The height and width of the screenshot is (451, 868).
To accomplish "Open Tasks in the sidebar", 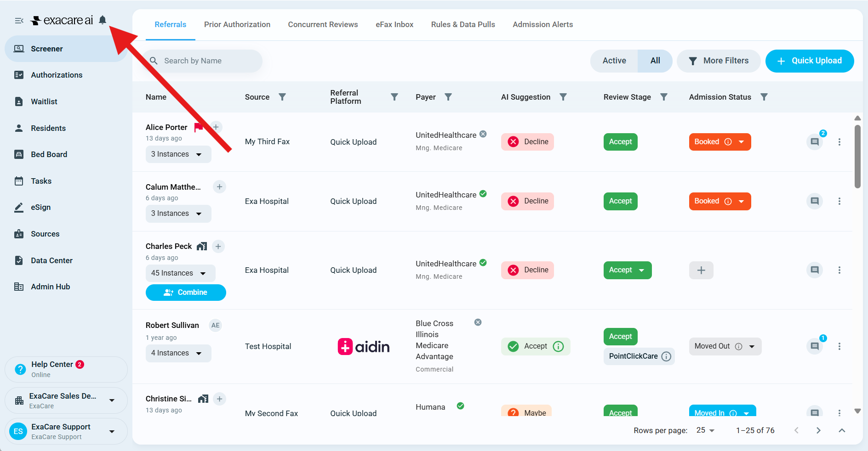I will tap(66, 181).
